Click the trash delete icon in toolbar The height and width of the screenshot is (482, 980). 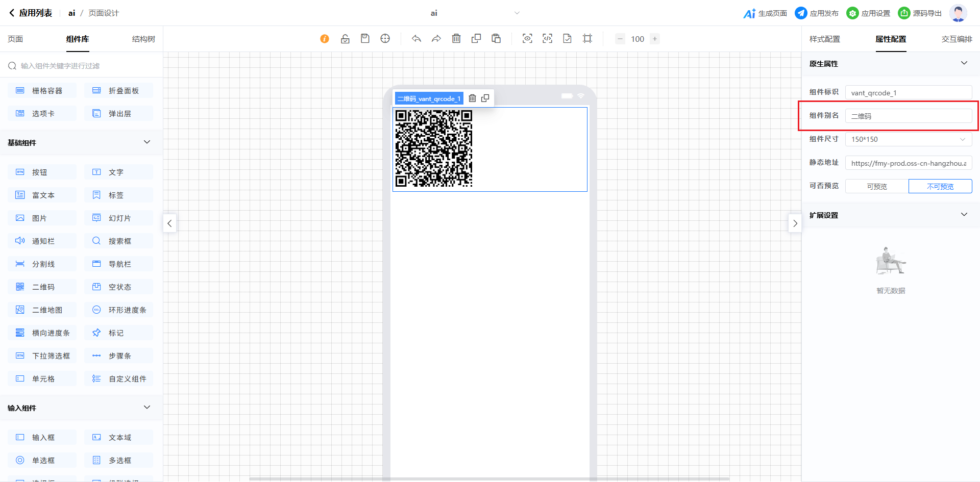click(456, 39)
